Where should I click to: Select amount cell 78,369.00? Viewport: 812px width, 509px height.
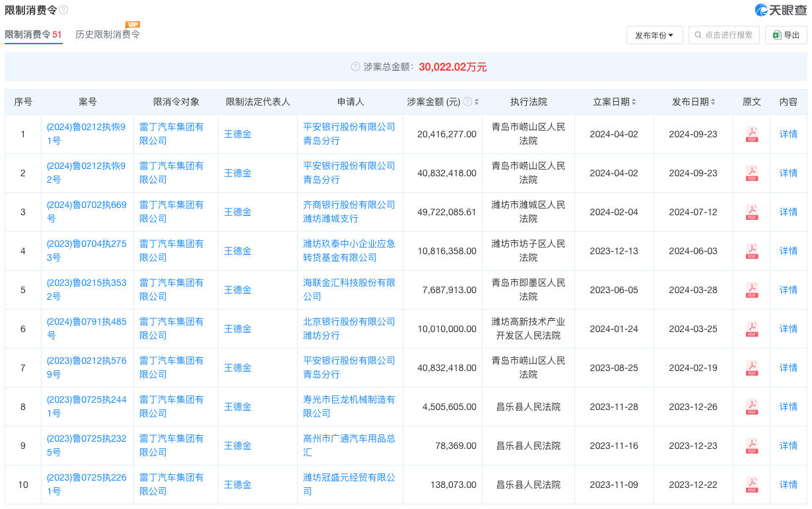[x=455, y=446]
